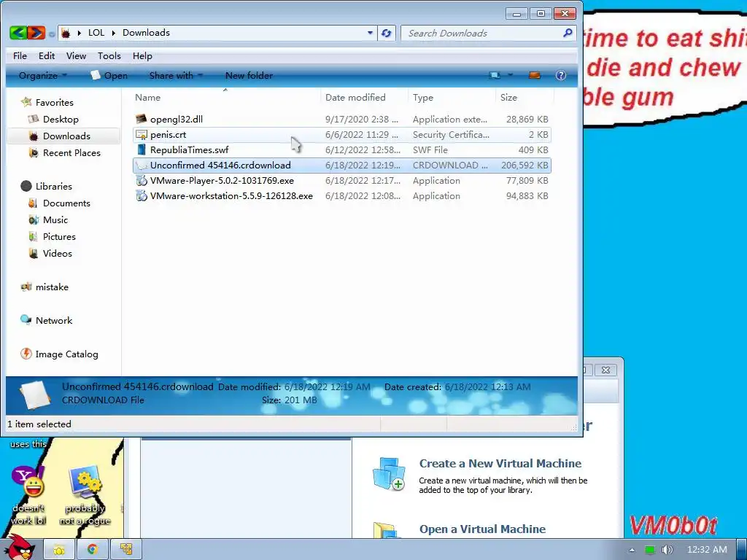This screenshot has height=560, width=747.
Task: Open the Yahoo Messenger desktop icon
Action: click(x=28, y=482)
